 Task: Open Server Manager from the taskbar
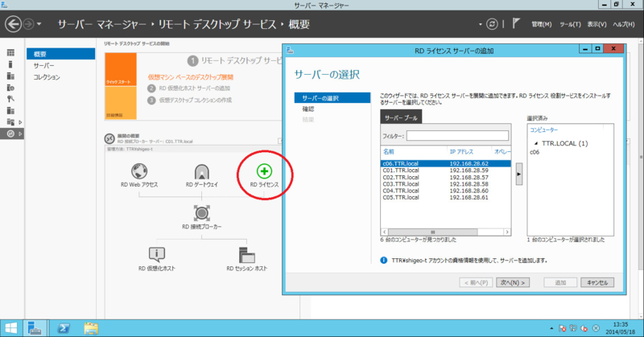pos(35,328)
